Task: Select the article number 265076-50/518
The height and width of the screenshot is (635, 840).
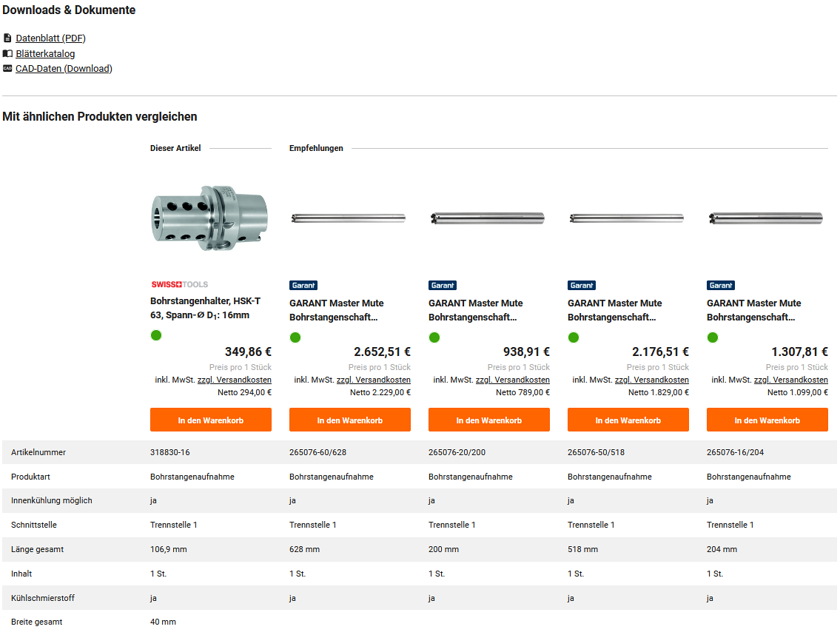Action: tap(597, 452)
